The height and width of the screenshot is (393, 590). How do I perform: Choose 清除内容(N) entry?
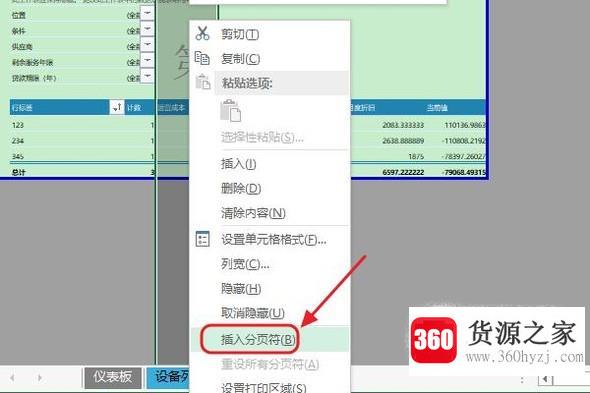coord(270,213)
